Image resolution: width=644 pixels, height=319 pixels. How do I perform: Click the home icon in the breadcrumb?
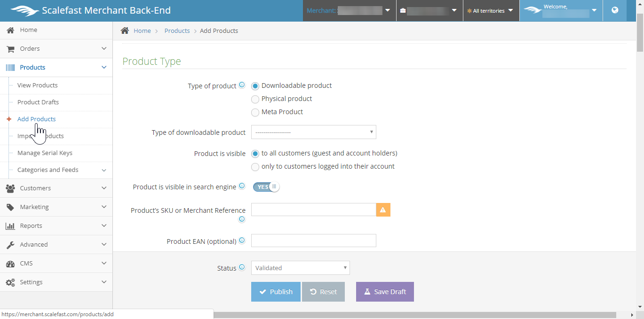125,31
